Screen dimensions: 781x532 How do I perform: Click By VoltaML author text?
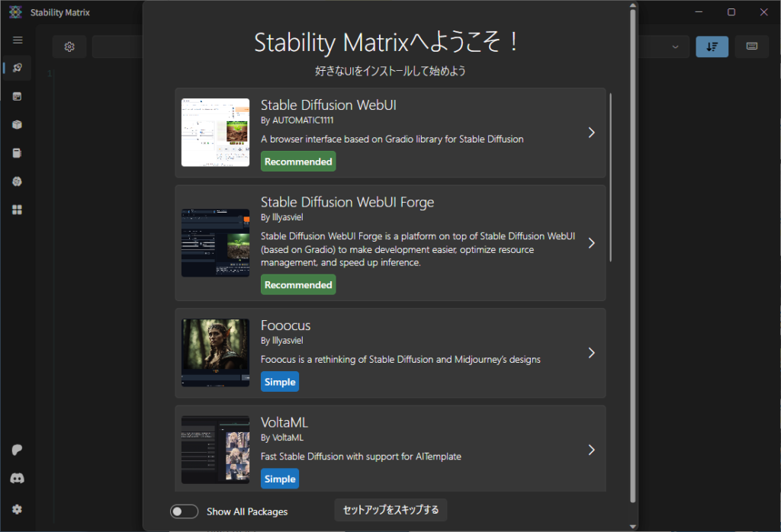tap(282, 437)
